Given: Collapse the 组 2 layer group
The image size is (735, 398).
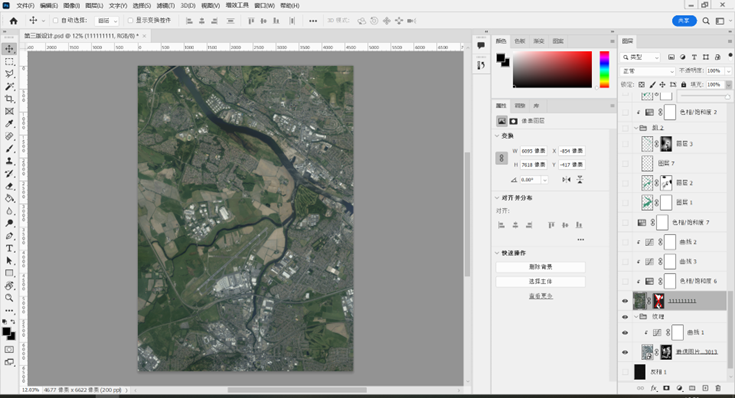Looking at the screenshot, I should coord(637,128).
